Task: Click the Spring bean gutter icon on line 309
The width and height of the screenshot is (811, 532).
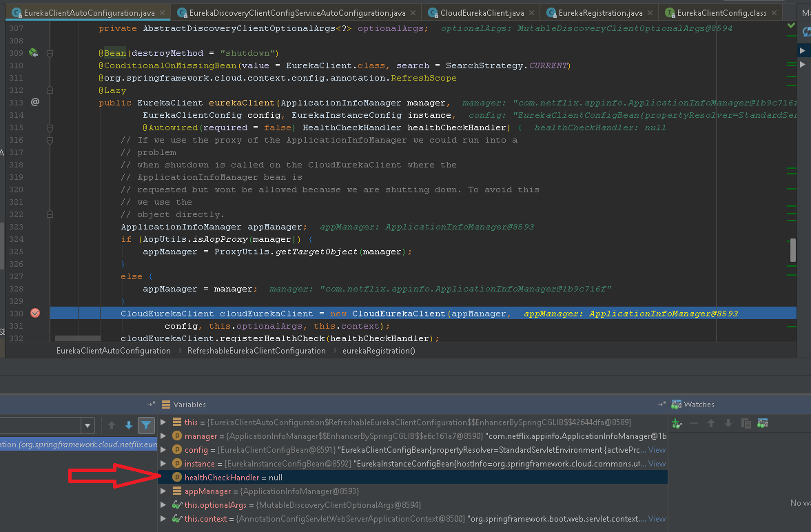Action: click(33, 53)
